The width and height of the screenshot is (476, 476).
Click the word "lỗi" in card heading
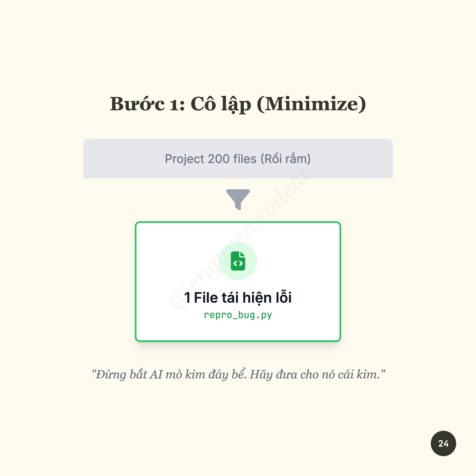(284, 297)
